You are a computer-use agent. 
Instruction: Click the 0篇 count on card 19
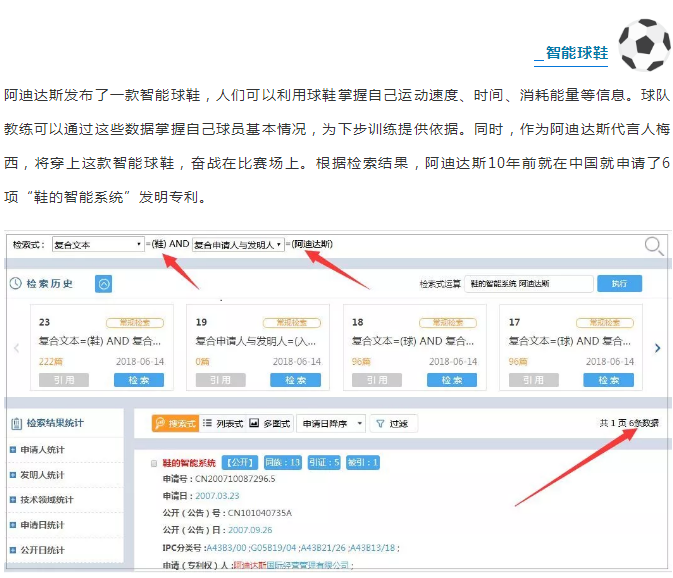click(x=203, y=362)
